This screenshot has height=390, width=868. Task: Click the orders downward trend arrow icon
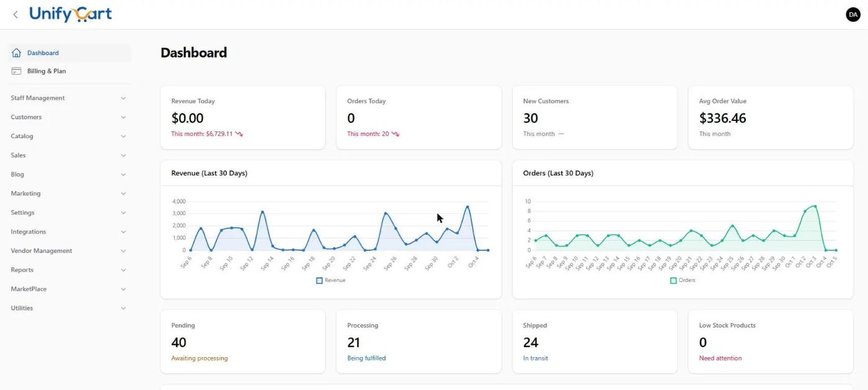pyautogui.click(x=396, y=134)
